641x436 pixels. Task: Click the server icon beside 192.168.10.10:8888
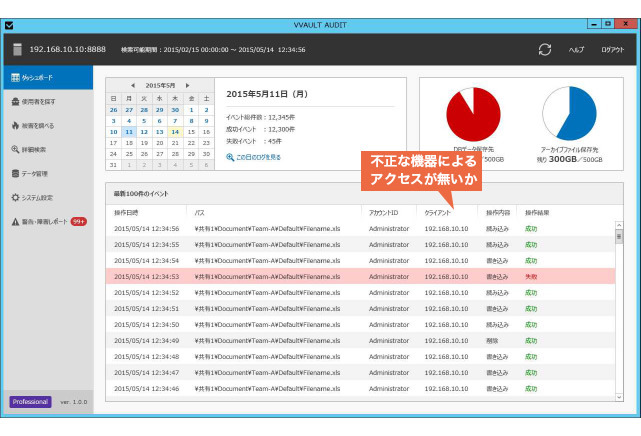[17, 49]
